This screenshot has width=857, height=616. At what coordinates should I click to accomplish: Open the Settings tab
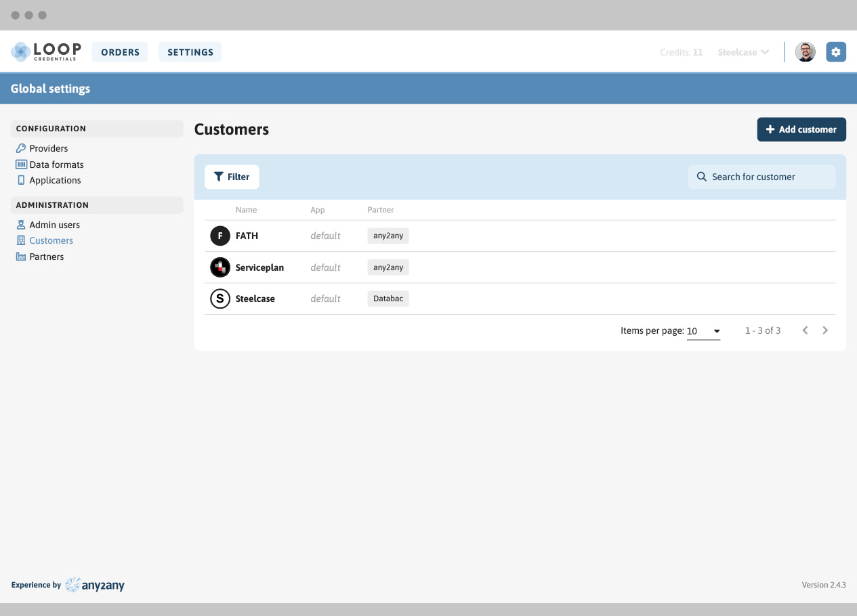(190, 52)
